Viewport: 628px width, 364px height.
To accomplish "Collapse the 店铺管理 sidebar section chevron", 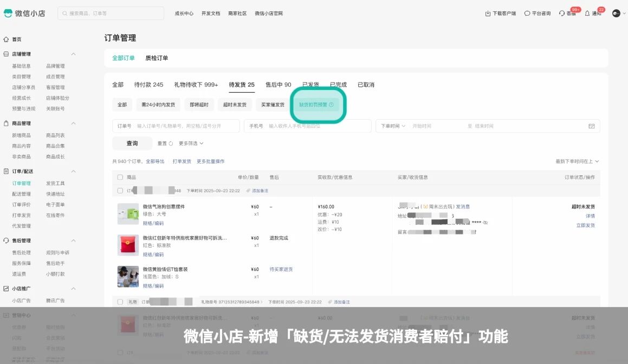I will (x=73, y=54).
